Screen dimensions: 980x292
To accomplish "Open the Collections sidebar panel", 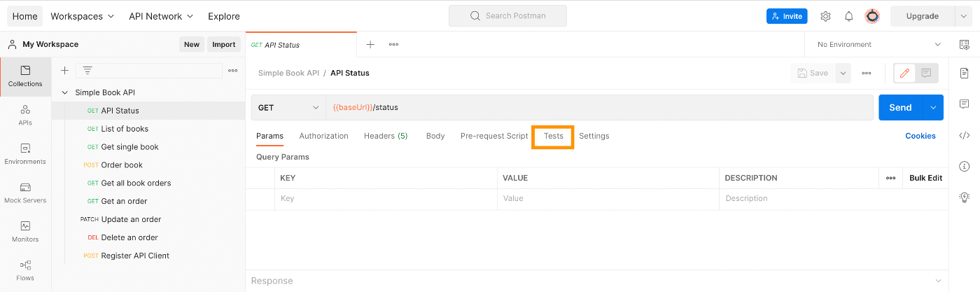I will coord(25,76).
